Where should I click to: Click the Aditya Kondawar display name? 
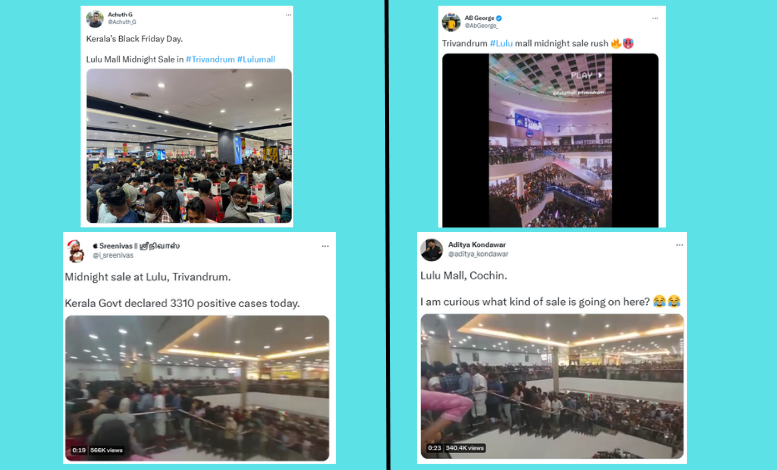477,244
